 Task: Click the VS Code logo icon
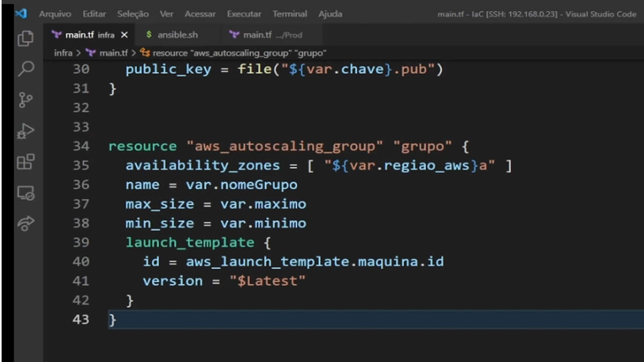tap(21, 13)
